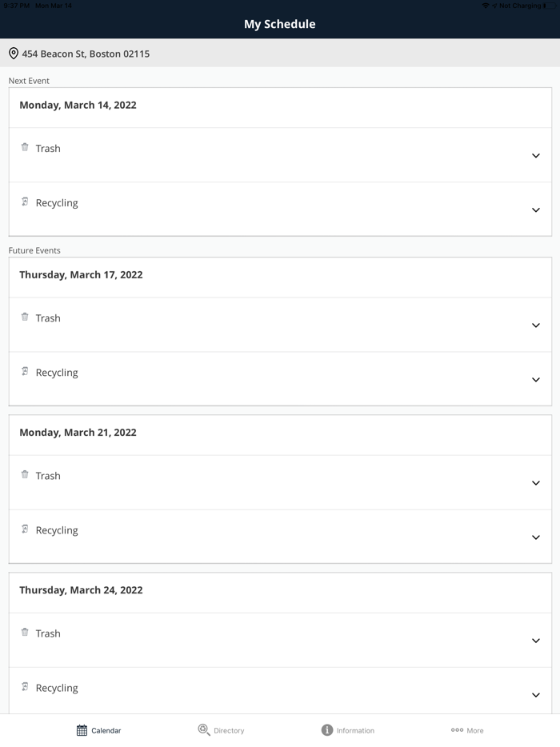Tap the My Schedule title bar

279,24
